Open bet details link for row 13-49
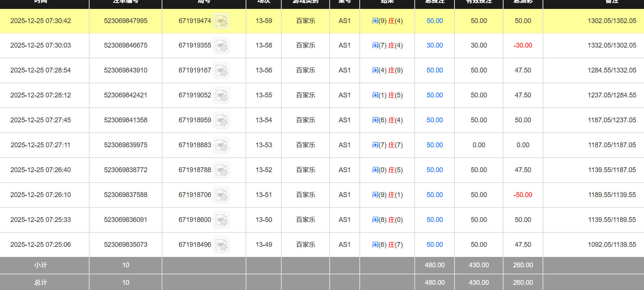The height and width of the screenshot is (290, 644). pos(434,245)
